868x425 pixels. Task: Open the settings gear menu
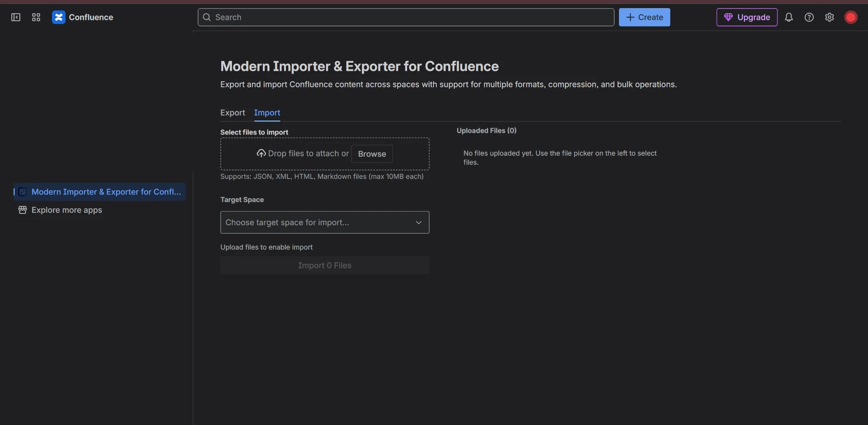829,17
